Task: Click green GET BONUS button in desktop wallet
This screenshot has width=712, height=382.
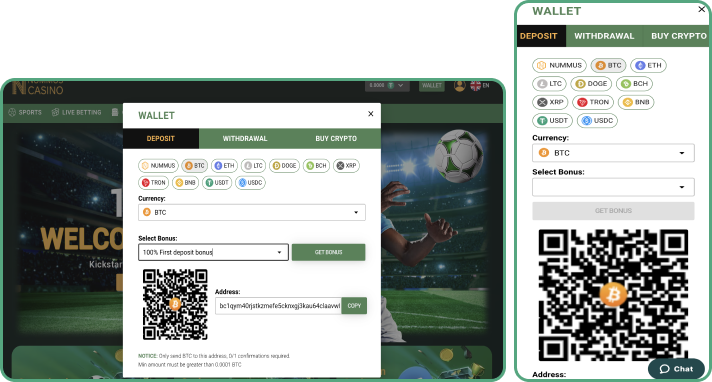Action: pos(328,252)
